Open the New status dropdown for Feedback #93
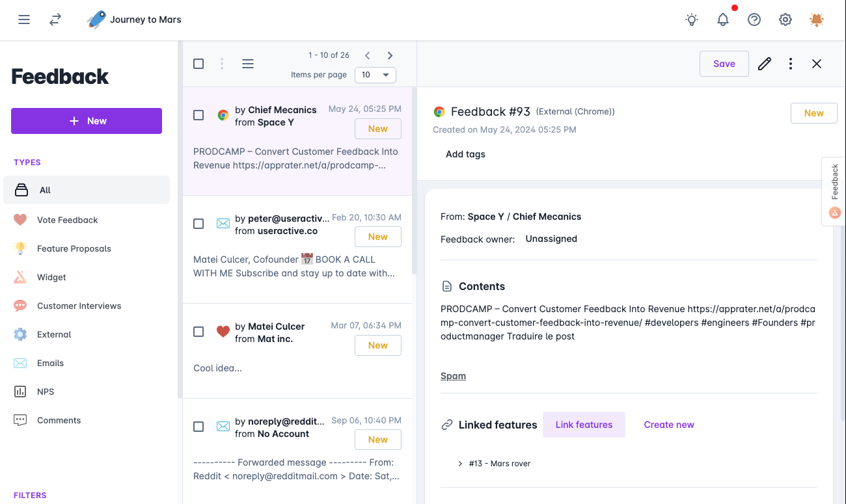This screenshot has height=504, width=846. [813, 113]
